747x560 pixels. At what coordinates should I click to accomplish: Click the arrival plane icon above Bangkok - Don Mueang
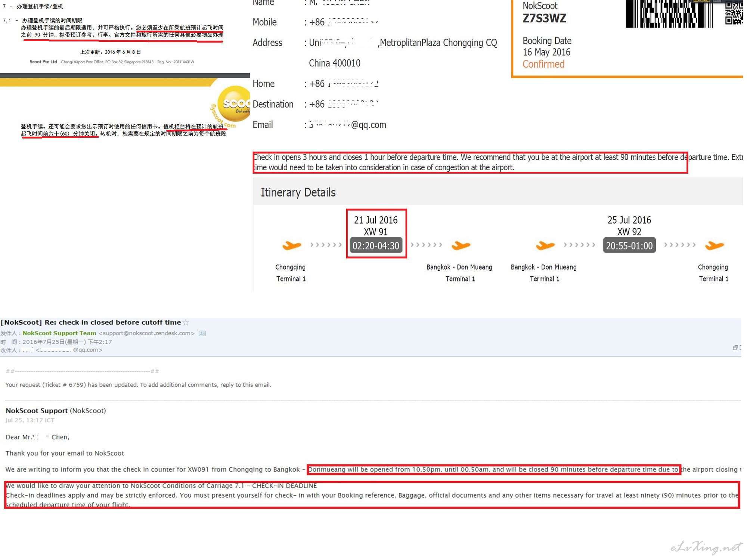[x=461, y=245]
